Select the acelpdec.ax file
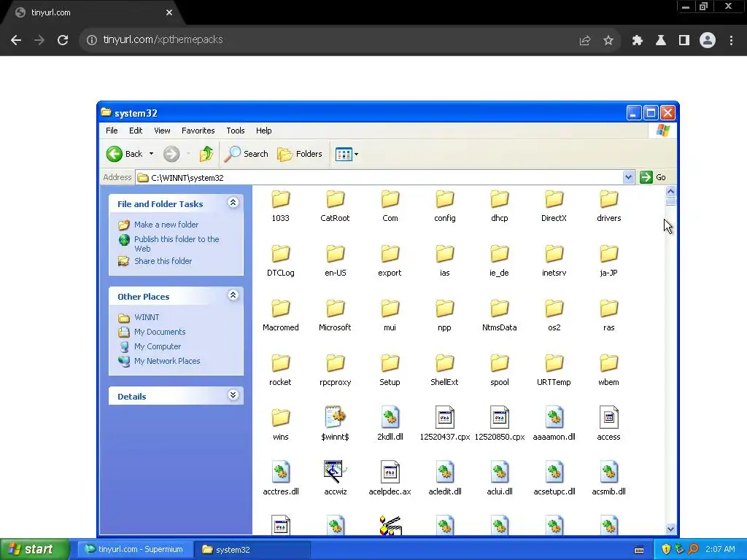Image resolution: width=747 pixels, height=560 pixels. 390,479
